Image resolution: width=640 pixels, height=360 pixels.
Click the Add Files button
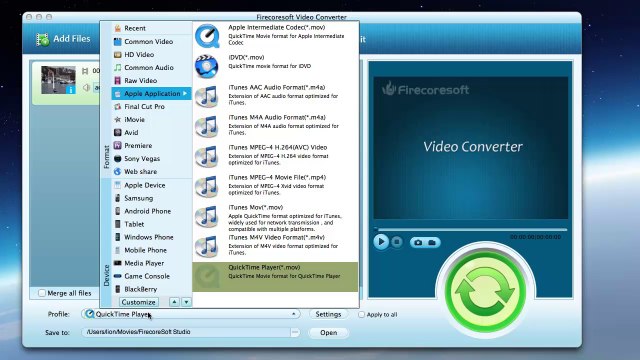click(x=63, y=39)
